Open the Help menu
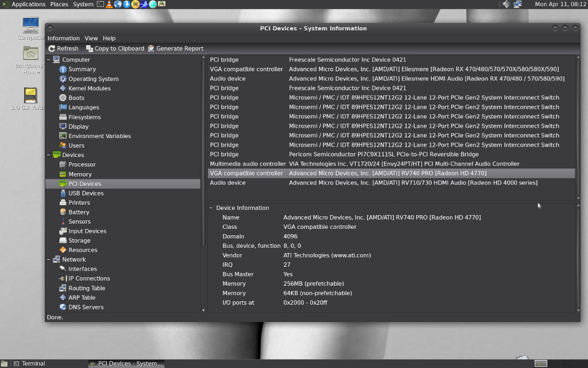Screen dimensions: 588x368 (x=109, y=39)
